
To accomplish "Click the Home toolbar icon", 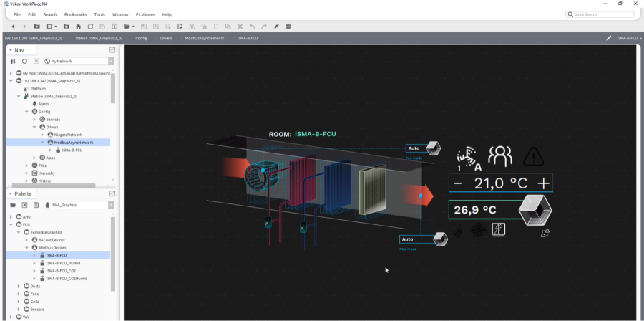I will point(77,26).
